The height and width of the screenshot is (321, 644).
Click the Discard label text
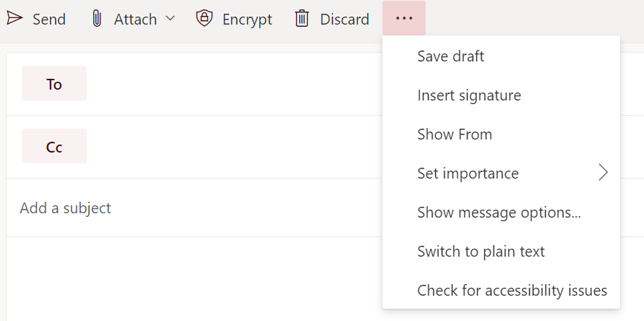(x=345, y=20)
